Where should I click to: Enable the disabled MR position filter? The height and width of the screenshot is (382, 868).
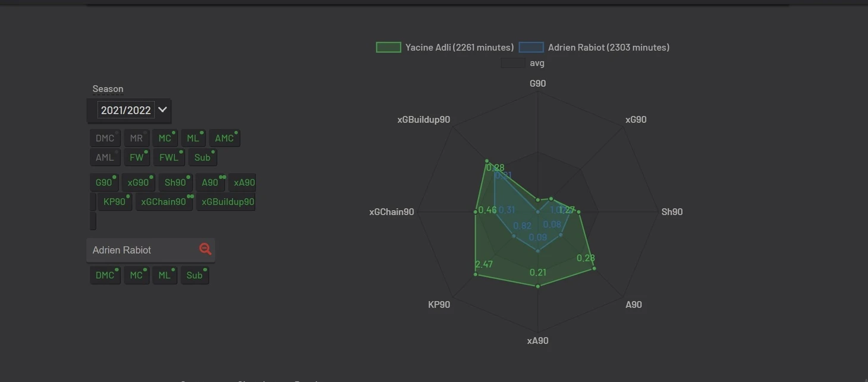tap(136, 138)
